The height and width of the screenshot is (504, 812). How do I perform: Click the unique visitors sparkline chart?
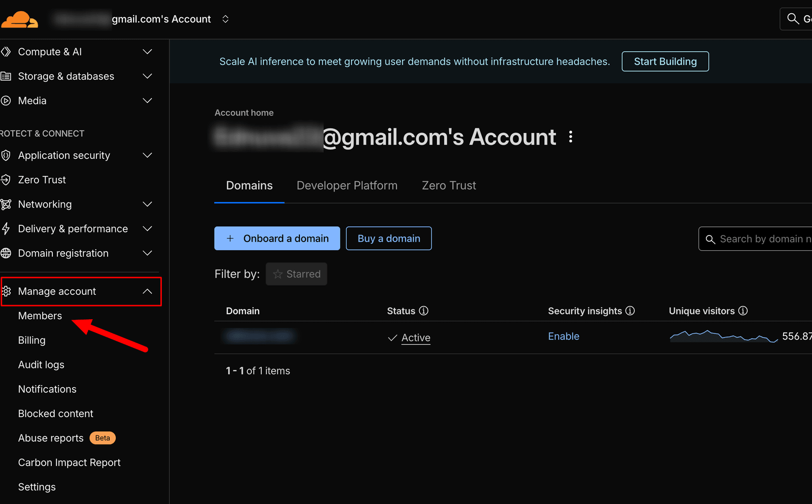click(724, 336)
